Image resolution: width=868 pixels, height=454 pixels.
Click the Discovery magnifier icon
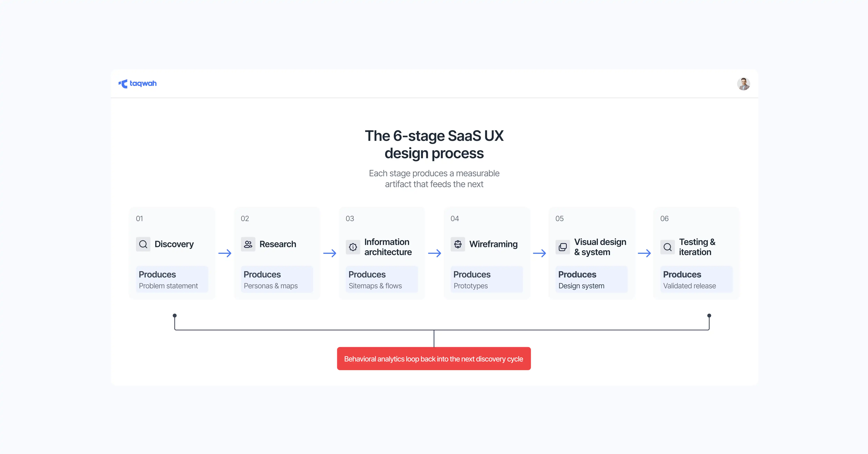point(143,244)
